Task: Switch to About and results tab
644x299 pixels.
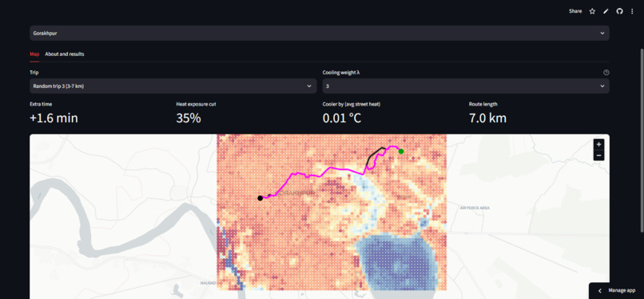Action: 65,54
